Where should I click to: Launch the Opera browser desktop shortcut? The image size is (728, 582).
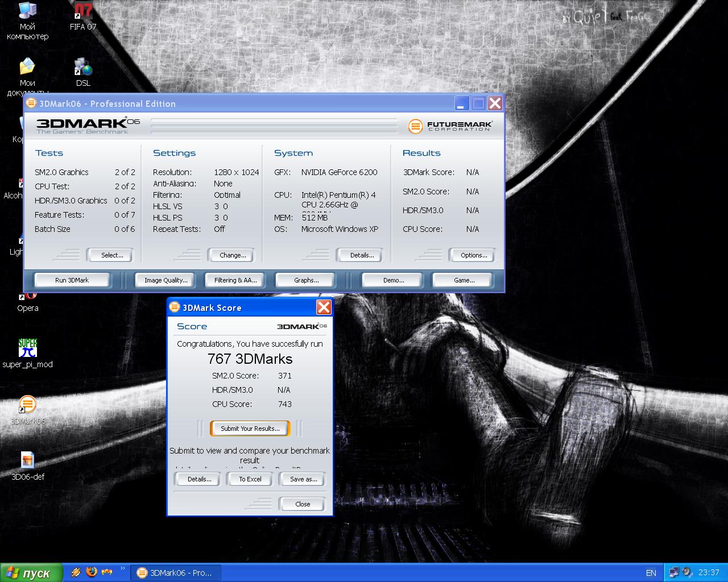tap(27, 301)
